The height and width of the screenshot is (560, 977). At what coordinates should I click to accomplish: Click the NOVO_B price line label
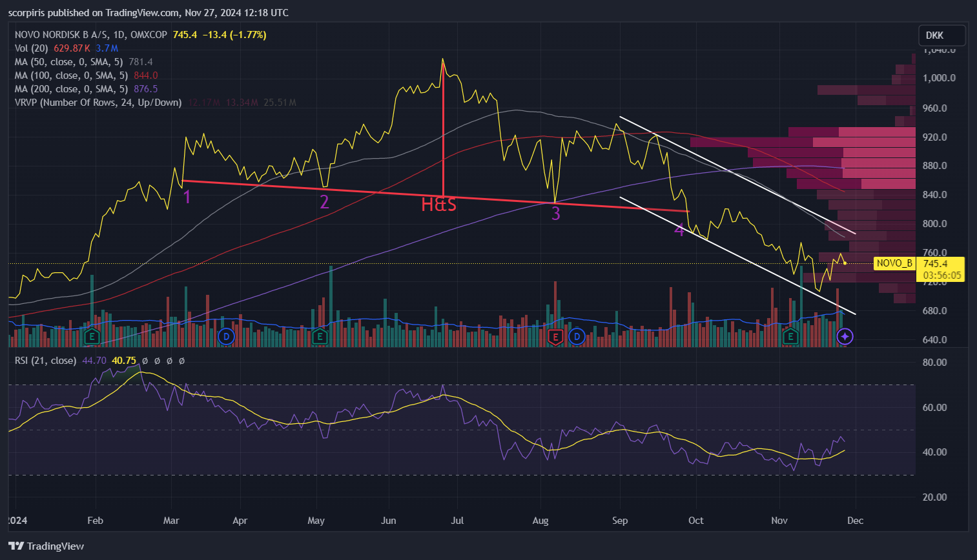pyautogui.click(x=894, y=263)
